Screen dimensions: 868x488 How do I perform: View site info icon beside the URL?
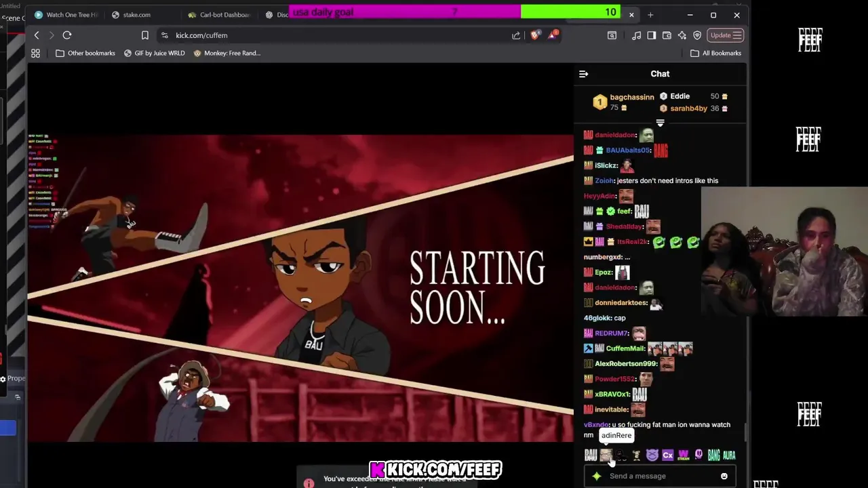[x=164, y=35]
